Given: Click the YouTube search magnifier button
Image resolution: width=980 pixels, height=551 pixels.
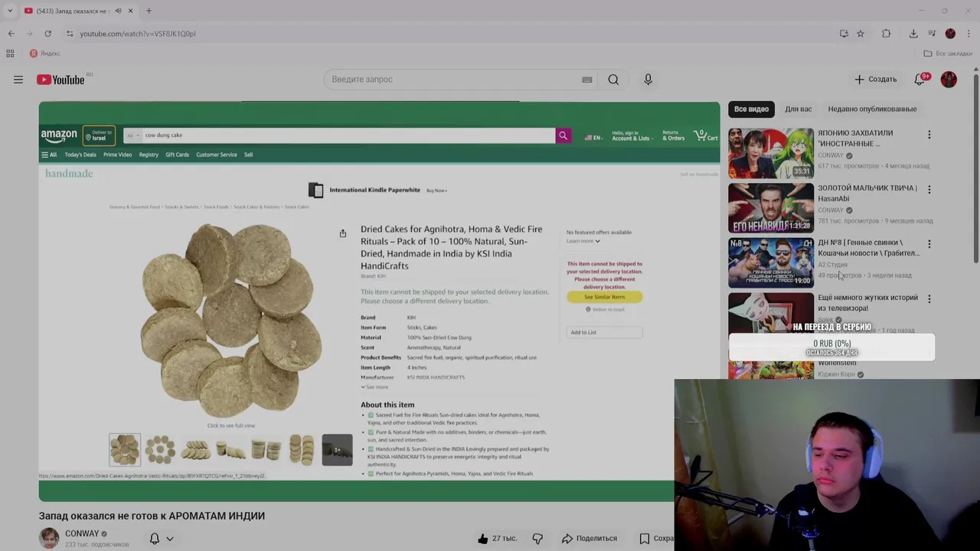Looking at the screenshot, I should coord(613,80).
